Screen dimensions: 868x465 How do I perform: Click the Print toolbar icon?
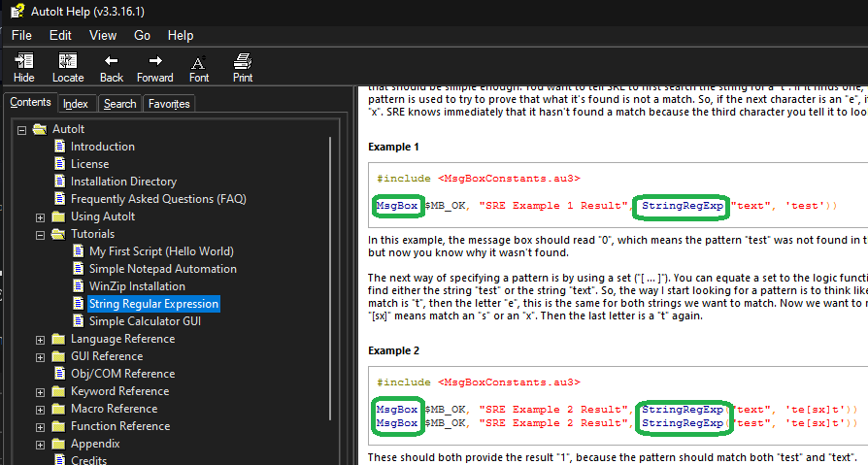(243, 61)
